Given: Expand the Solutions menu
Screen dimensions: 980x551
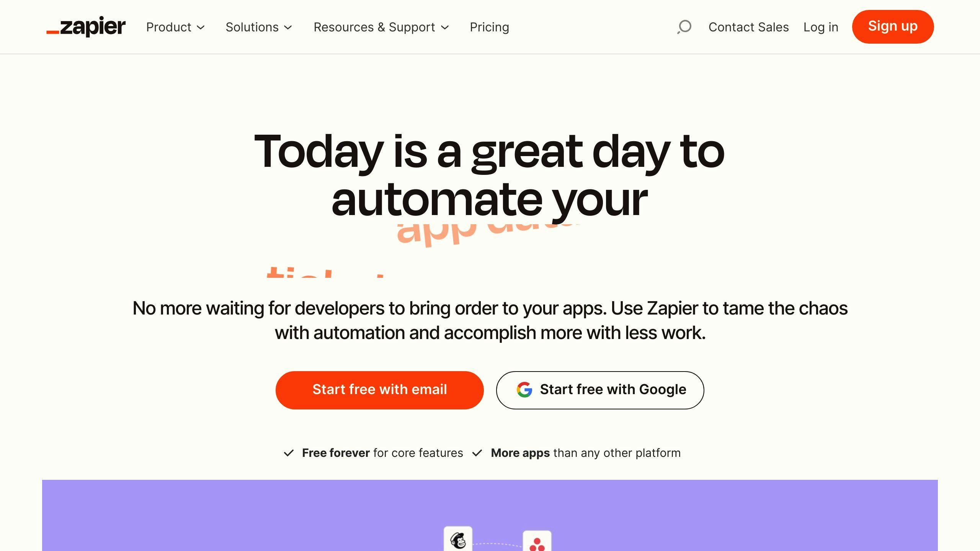Looking at the screenshot, I should (259, 27).
